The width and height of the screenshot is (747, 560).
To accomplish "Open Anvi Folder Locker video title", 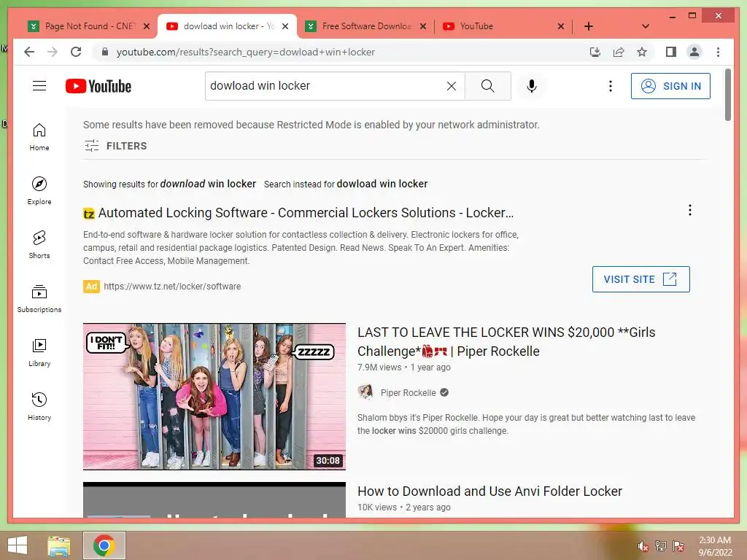I will (489, 491).
